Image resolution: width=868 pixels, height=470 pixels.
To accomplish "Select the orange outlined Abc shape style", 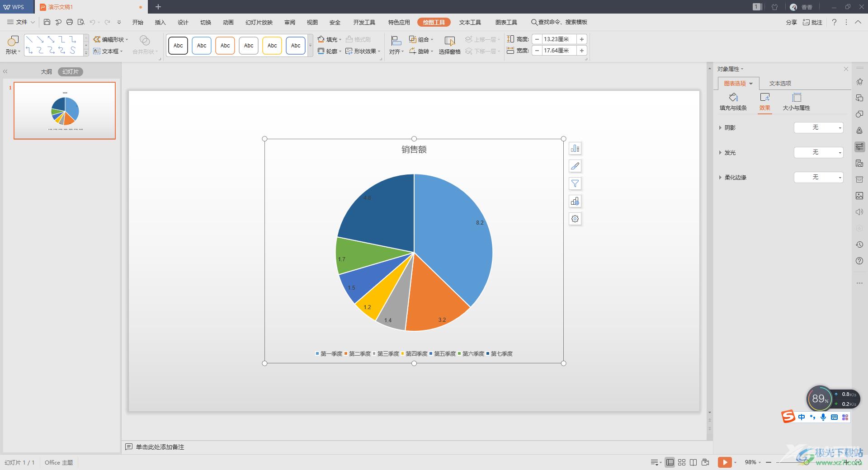I will [x=225, y=46].
